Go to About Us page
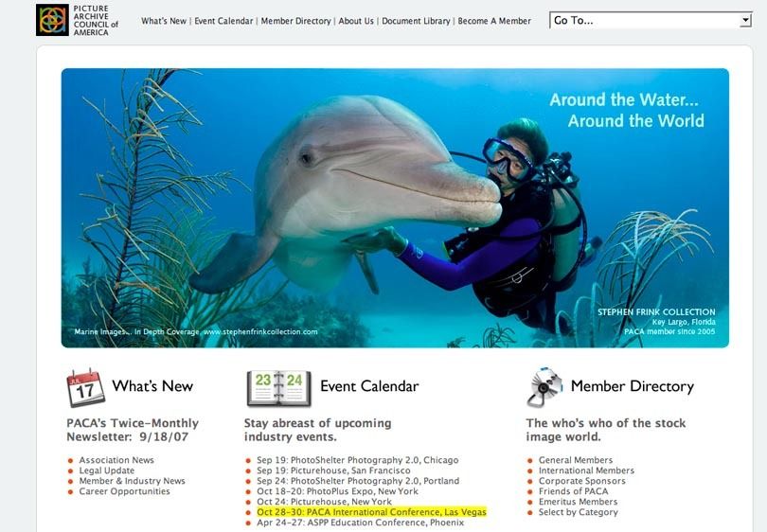 click(x=356, y=21)
